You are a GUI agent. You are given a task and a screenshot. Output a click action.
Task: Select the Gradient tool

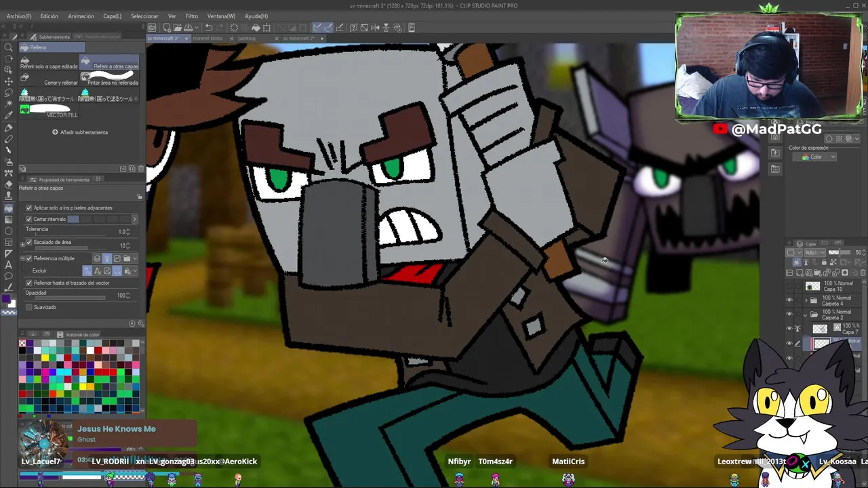point(8,219)
